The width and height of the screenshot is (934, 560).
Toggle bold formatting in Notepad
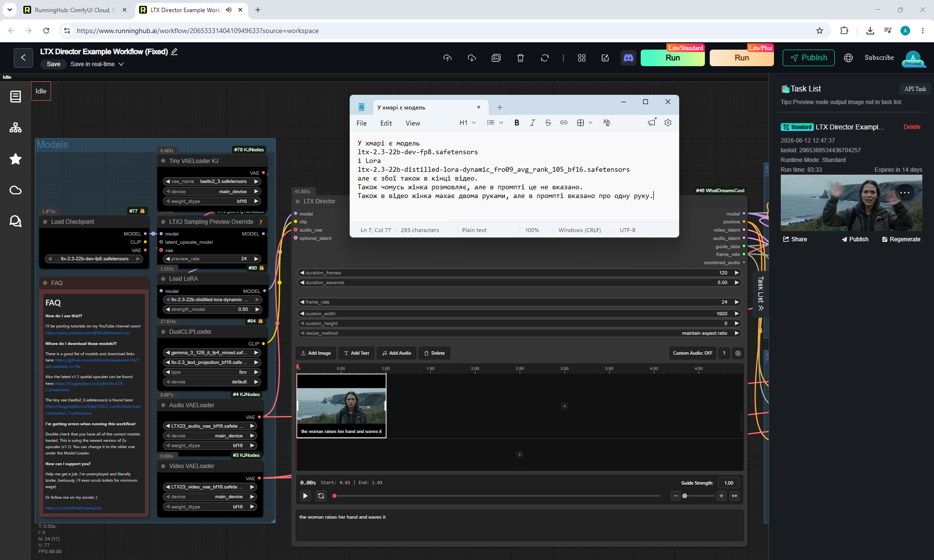point(517,123)
